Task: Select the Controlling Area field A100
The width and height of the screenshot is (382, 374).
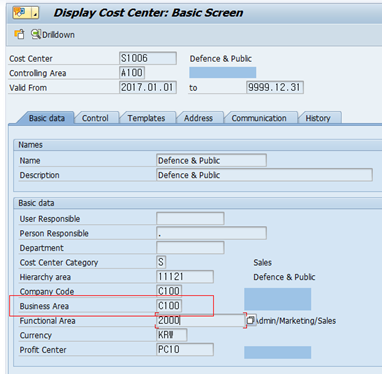Action: click(x=132, y=73)
